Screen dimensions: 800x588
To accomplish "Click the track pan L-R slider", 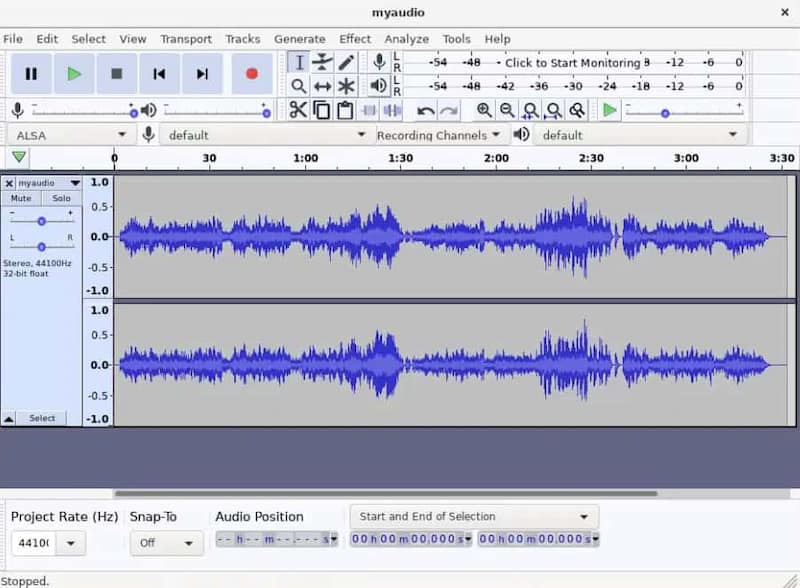I will [x=41, y=246].
